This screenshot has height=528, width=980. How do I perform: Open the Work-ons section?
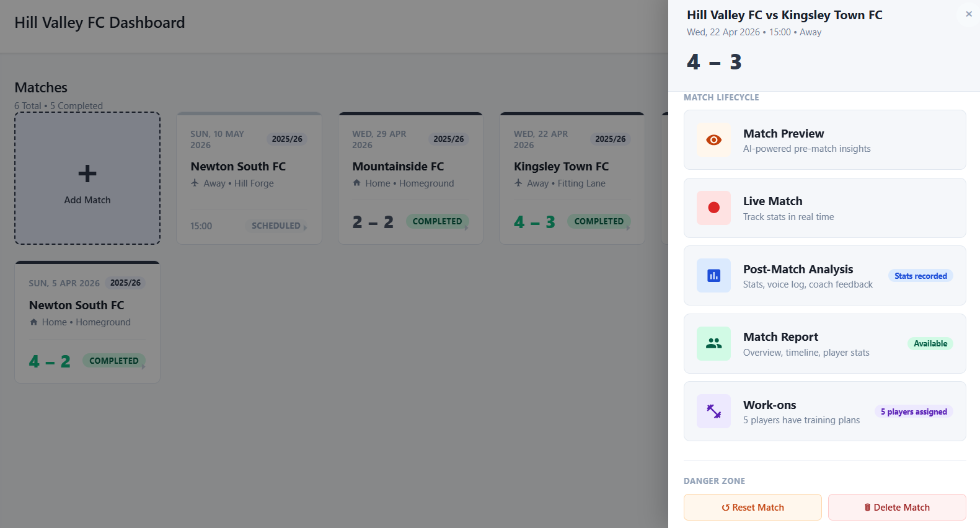(x=824, y=411)
